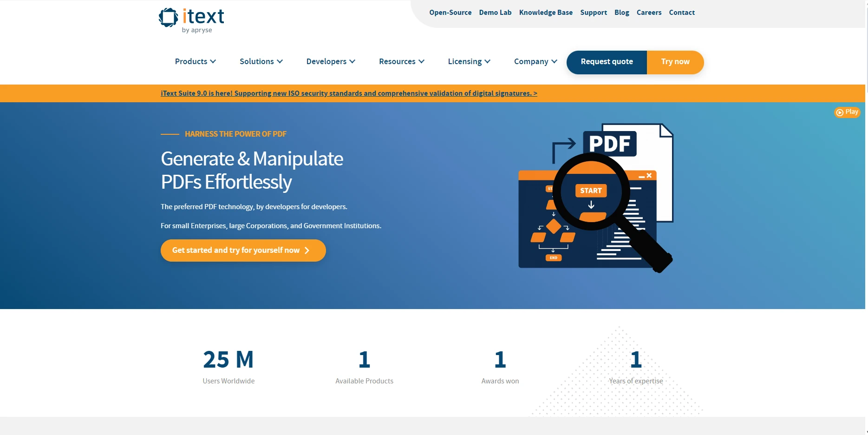Click the preferred PDF technology sentence
868x435 pixels.
(x=254, y=207)
